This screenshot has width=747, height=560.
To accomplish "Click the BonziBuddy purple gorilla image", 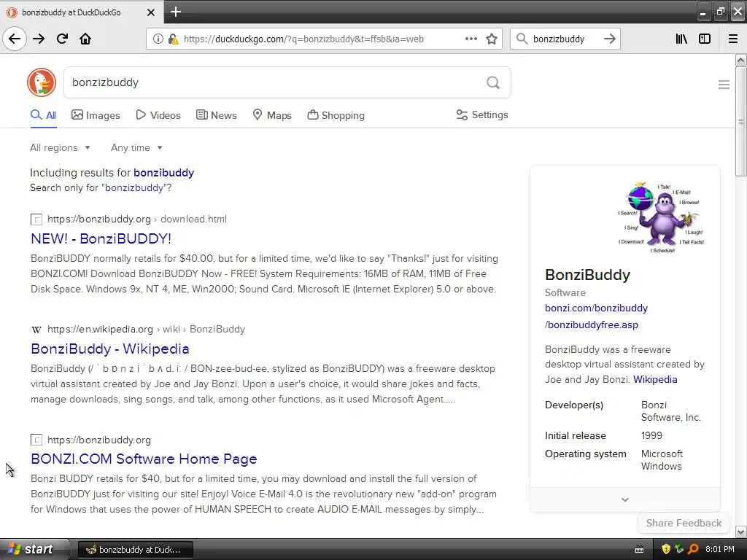I will click(661, 217).
